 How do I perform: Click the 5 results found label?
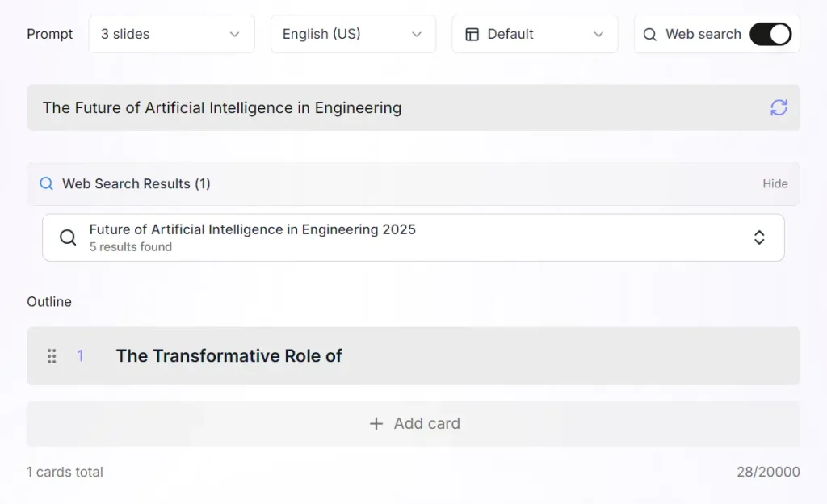pyautogui.click(x=129, y=247)
